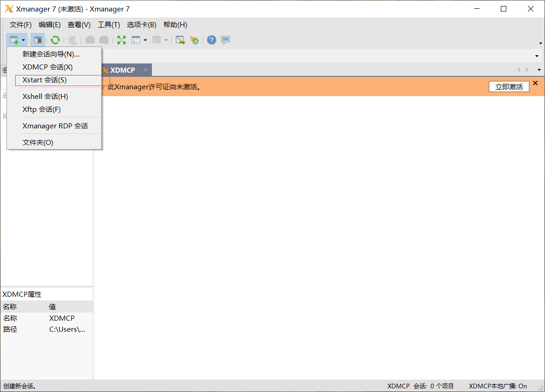Click the tab list dropdown arrow

coord(539,70)
